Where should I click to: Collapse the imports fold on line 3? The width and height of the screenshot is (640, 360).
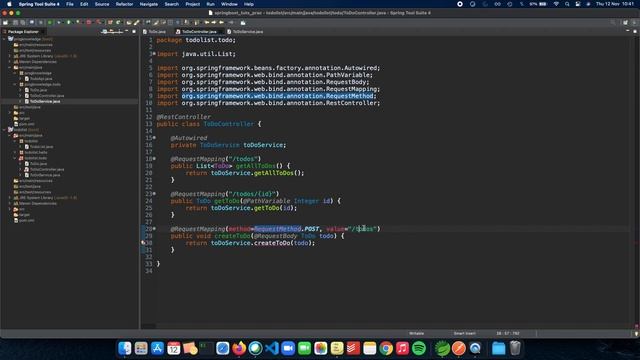click(x=154, y=54)
